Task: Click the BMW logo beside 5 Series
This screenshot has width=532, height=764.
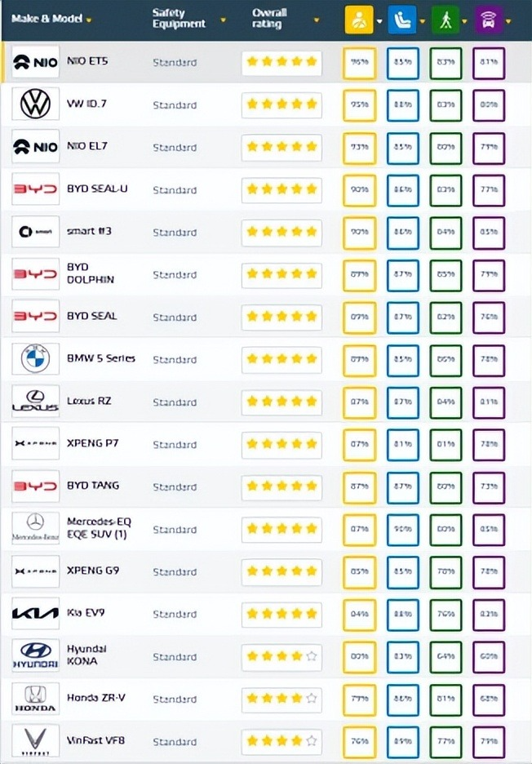Action: point(36,358)
